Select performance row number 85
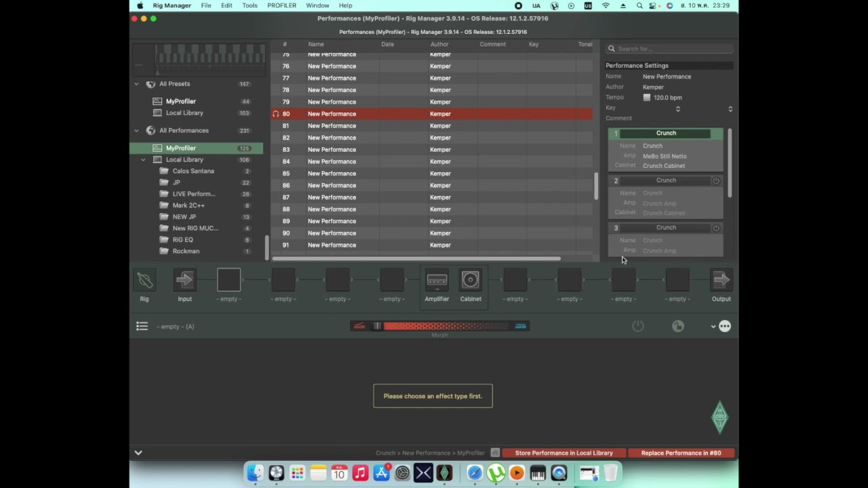 tap(432, 174)
